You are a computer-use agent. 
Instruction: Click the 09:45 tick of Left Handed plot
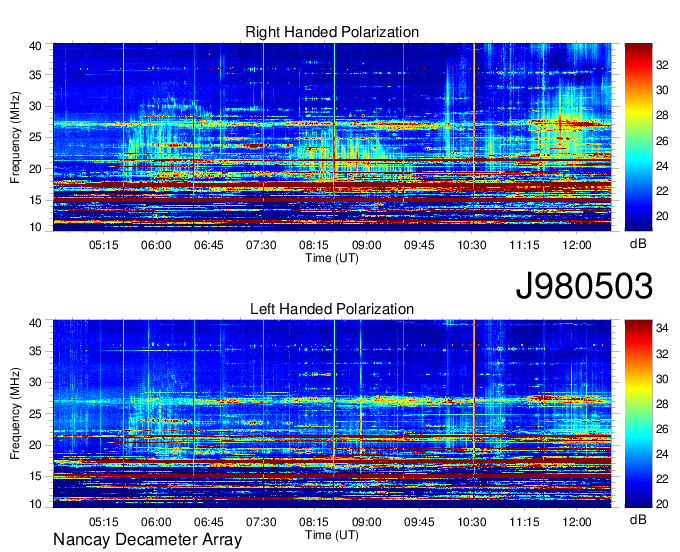pos(419,522)
